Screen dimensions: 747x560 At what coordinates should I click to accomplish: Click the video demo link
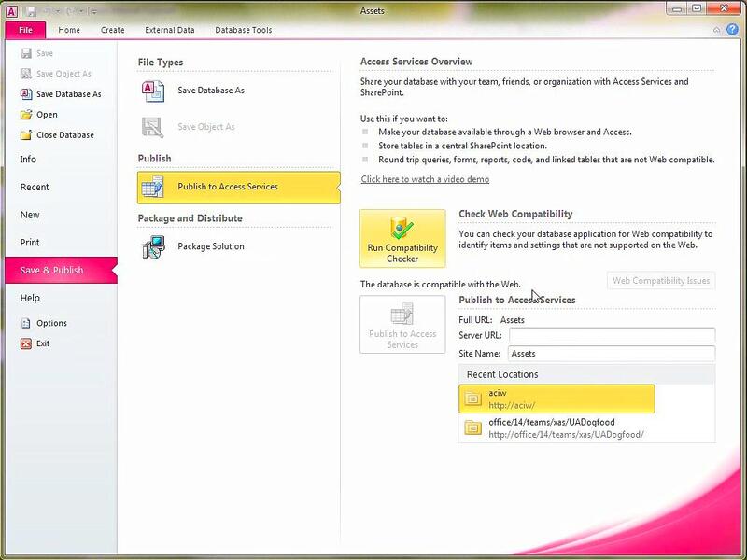point(425,179)
